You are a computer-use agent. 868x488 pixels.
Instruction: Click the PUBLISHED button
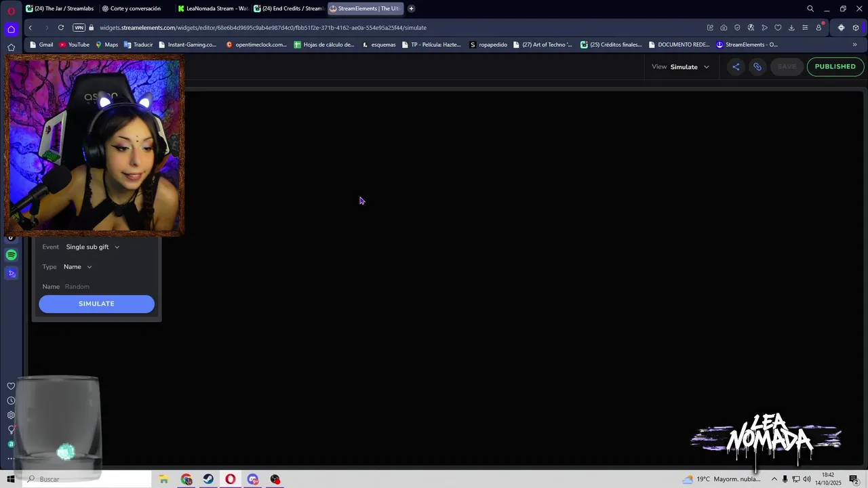pos(835,66)
